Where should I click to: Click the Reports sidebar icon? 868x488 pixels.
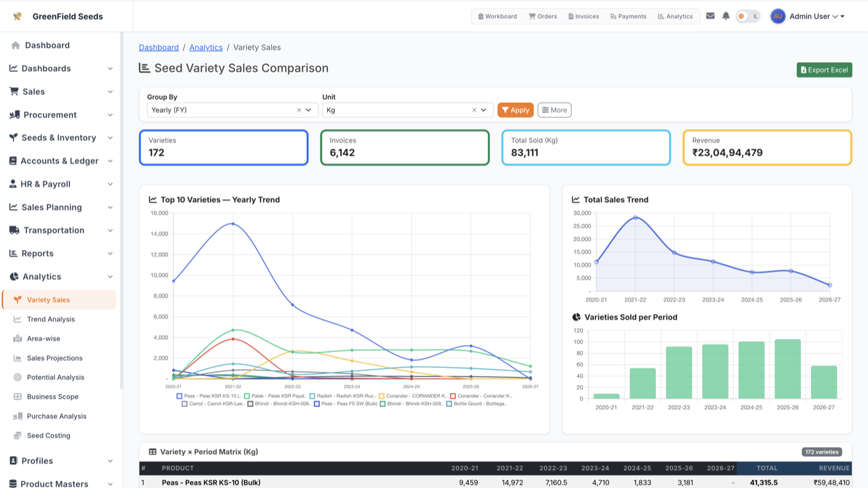[14, 254]
